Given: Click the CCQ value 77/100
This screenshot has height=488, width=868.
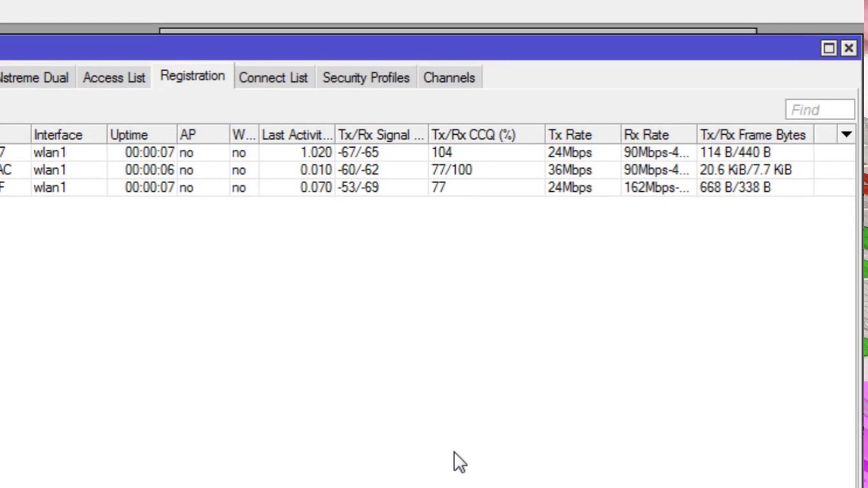Looking at the screenshot, I should (x=452, y=170).
